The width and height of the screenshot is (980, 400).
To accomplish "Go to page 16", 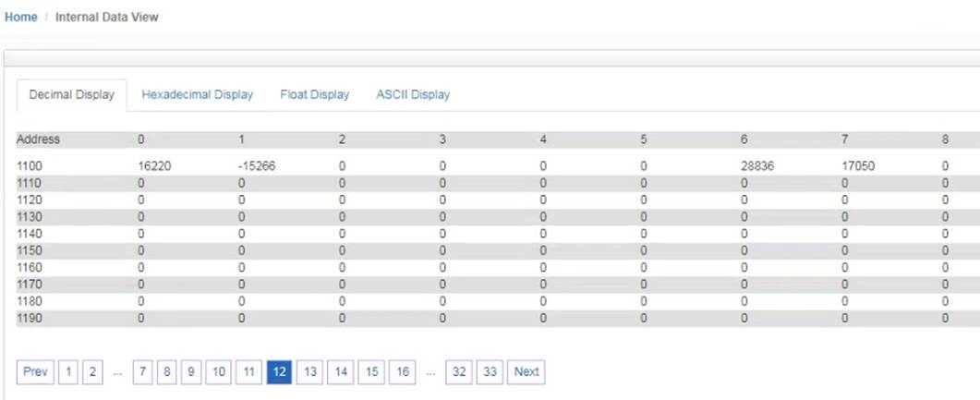I will (403, 372).
